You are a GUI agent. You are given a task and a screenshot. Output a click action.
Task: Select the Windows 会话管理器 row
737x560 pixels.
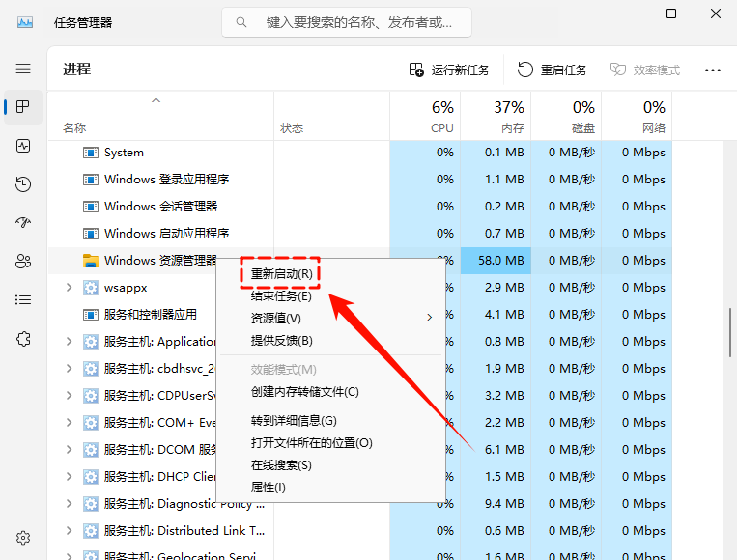360,207
